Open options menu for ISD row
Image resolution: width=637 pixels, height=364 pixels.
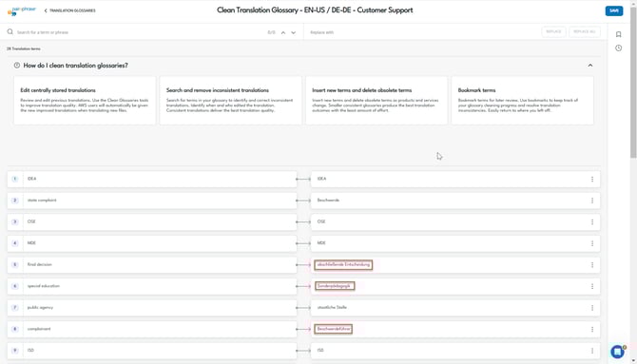point(592,351)
